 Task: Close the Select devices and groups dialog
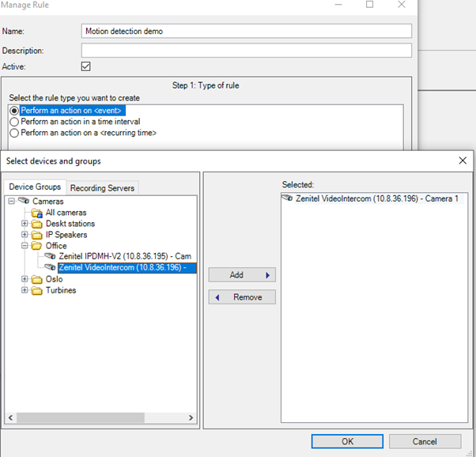pos(463,161)
